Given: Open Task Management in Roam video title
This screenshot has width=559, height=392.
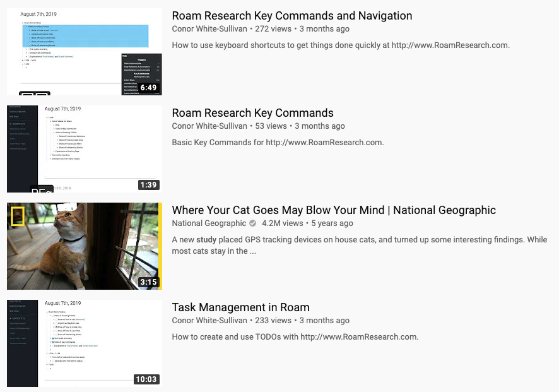Looking at the screenshot, I should (x=240, y=307).
